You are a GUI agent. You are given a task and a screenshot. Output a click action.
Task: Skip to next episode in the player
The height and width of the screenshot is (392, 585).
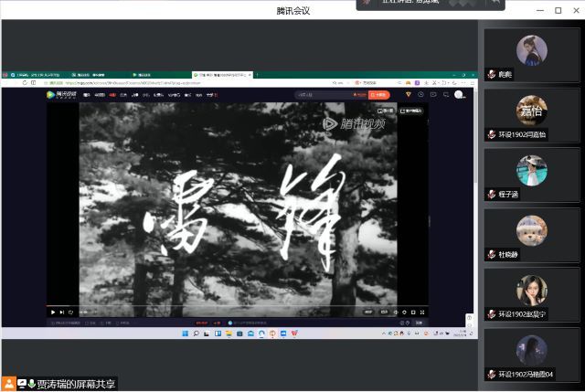click(62, 313)
